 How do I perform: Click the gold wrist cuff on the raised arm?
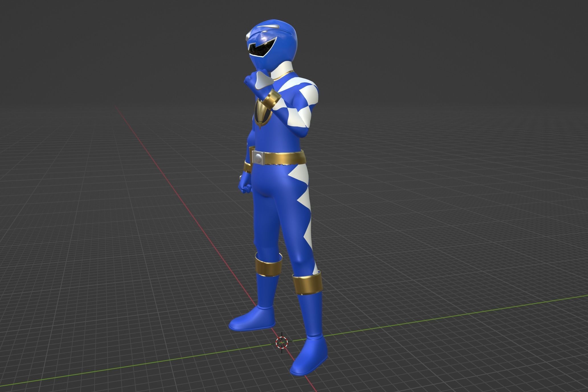tap(271, 99)
